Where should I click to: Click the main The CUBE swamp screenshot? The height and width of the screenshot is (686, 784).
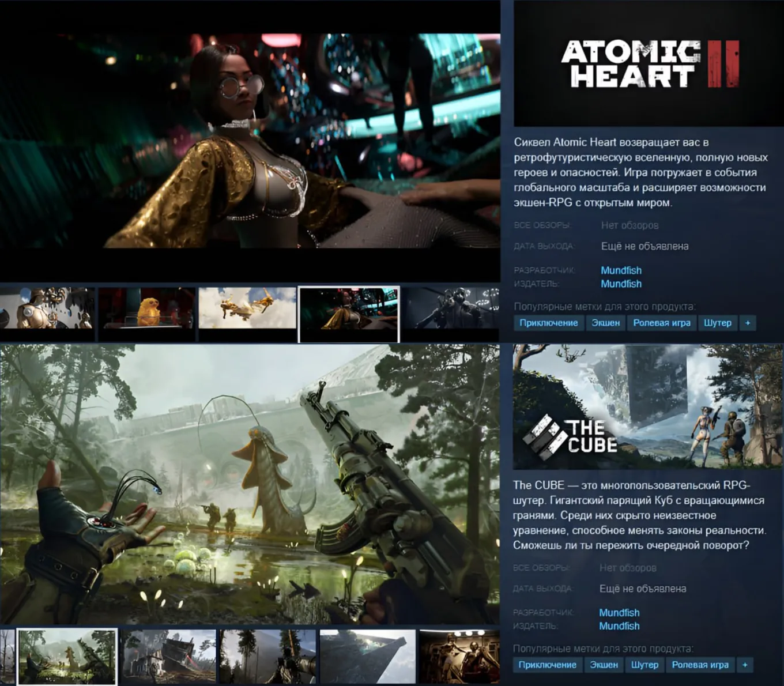click(x=250, y=484)
